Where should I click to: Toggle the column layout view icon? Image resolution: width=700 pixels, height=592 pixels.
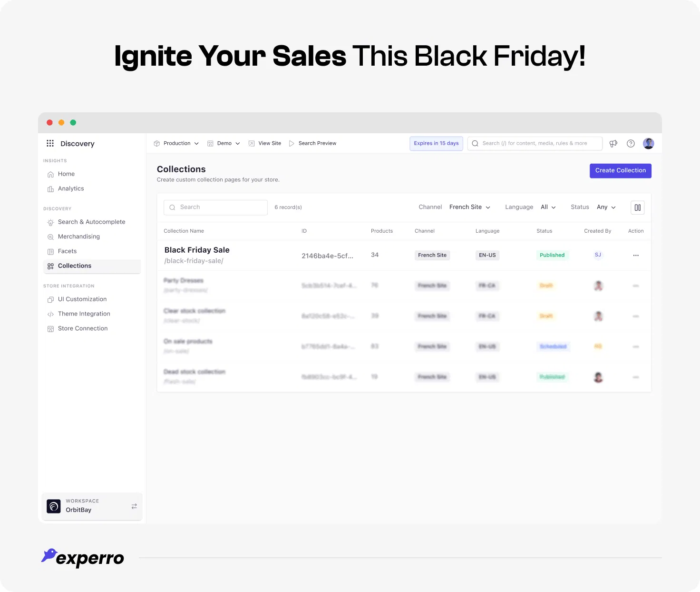coord(637,207)
